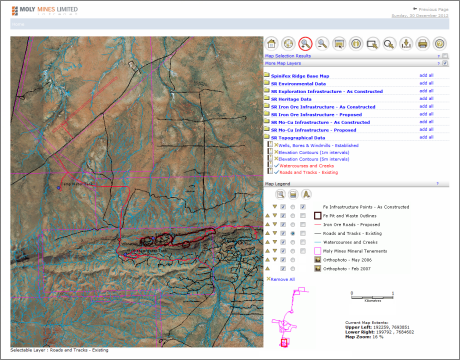
Task: Click the Previous Page arrow icon
Action: tap(415, 9)
